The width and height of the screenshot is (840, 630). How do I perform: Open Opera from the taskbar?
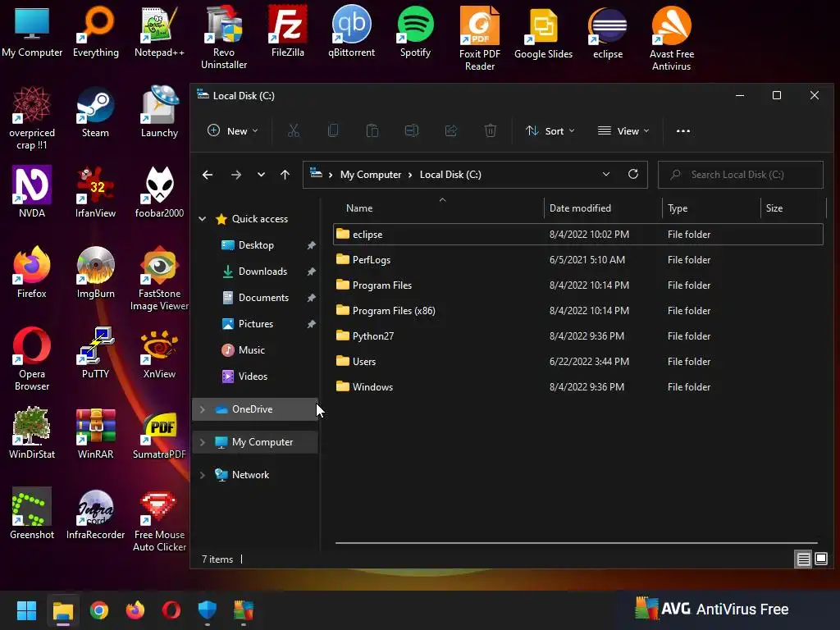(x=171, y=610)
